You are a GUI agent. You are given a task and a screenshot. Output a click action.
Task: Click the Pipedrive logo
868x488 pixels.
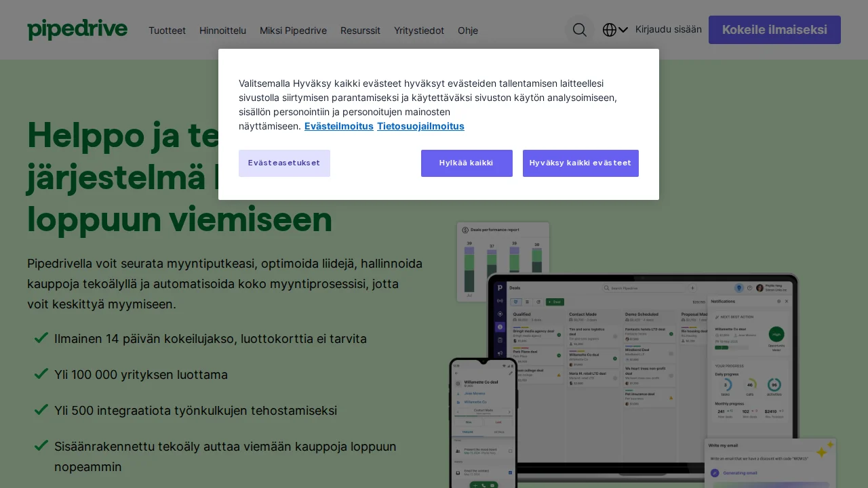coord(77,30)
